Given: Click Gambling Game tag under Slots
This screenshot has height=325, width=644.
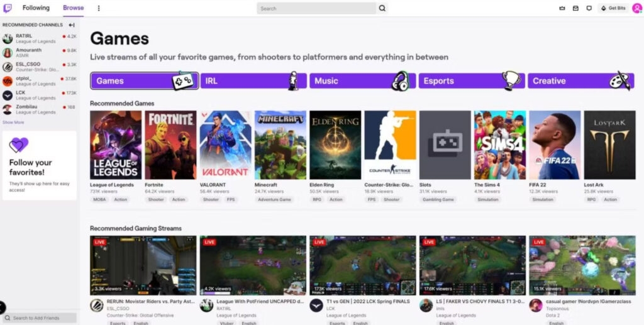Looking at the screenshot, I should [x=438, y=199].
